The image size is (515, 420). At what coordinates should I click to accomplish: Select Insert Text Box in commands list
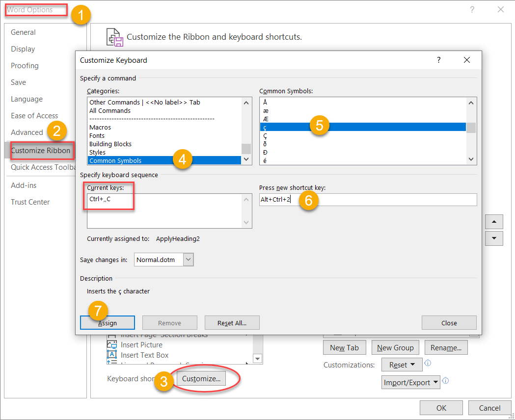point(144,355)
